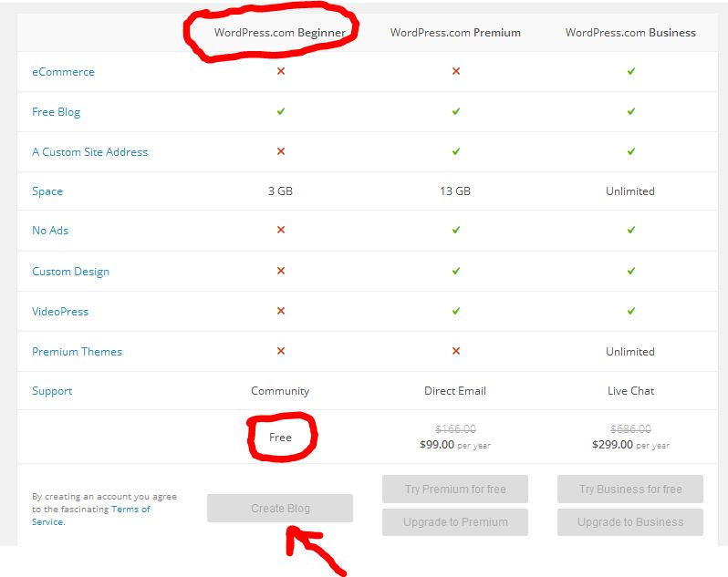The height and width of the screenshot is (577, 728).
Task: Click Try Premium for free button
Action: 455,489
